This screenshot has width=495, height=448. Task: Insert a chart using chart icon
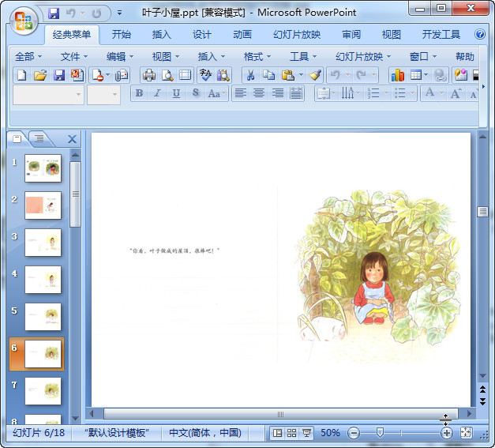pyautogui.click(x=397, y=75)
